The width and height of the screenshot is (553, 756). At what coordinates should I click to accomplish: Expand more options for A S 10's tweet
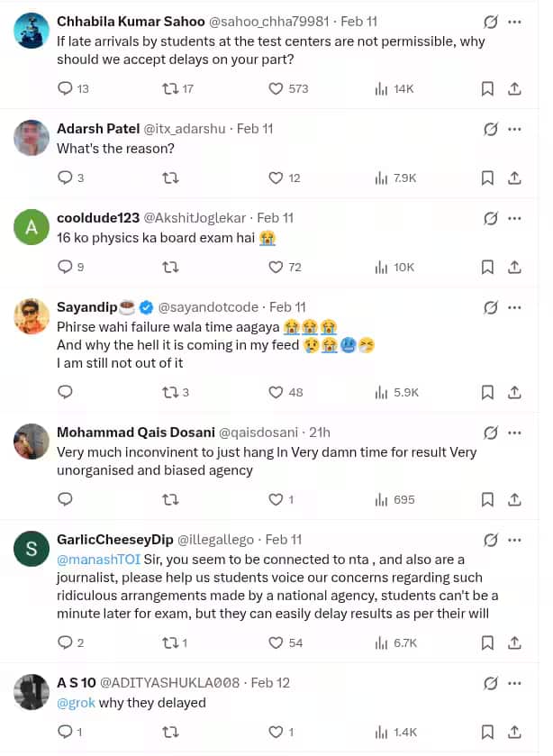pyautogui.click(x=514, y=682)
